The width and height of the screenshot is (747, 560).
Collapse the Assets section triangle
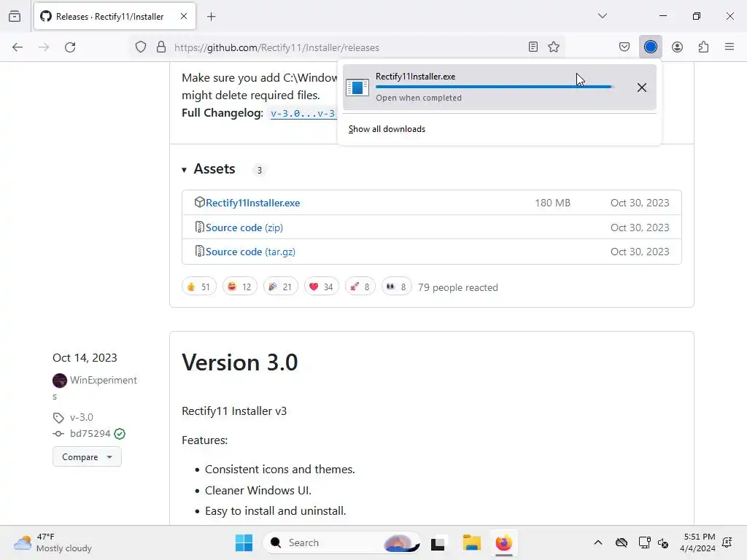pos(185,170)
